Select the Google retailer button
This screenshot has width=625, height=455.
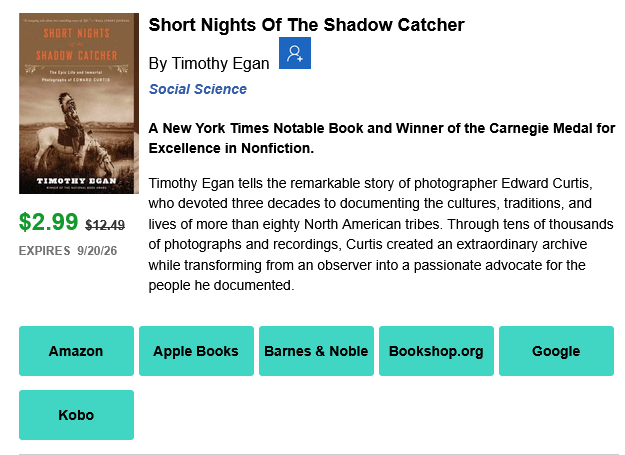tap(556, 351)
